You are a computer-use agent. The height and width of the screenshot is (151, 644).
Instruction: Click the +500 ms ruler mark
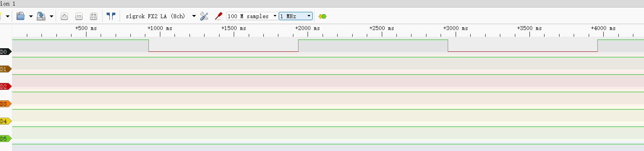pos(86,28)
